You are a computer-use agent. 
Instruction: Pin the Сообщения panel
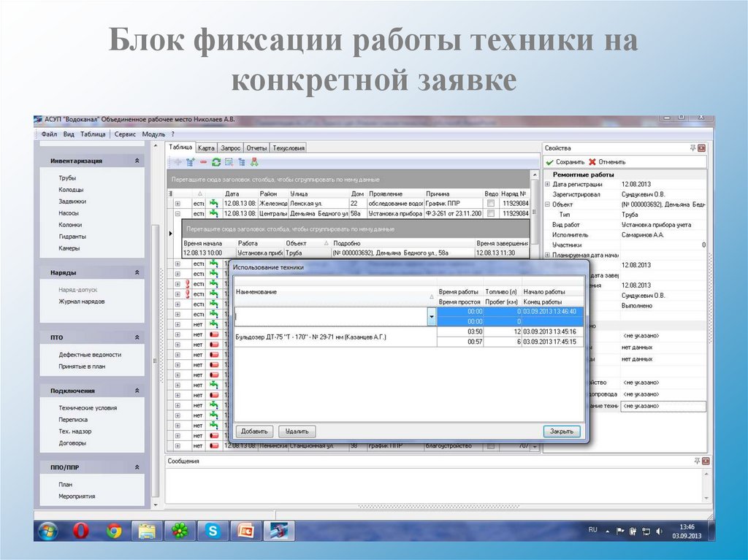(697, 461)
